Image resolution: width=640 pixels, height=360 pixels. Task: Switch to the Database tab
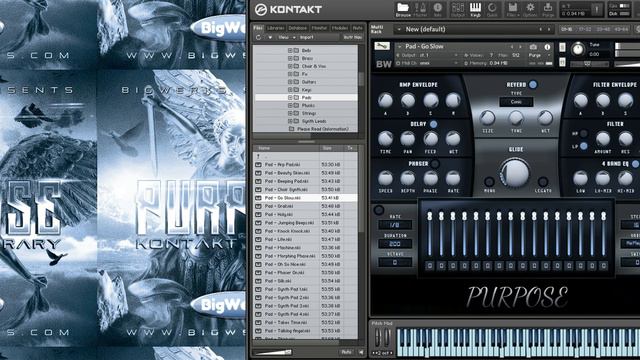(x=298, y=28)
